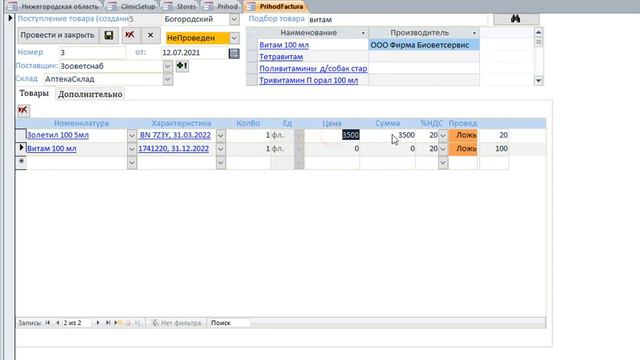Viewport: 640px width, 360px height.
Task: Click the red icon next to the save button
Action: click(x=130, y=35)
